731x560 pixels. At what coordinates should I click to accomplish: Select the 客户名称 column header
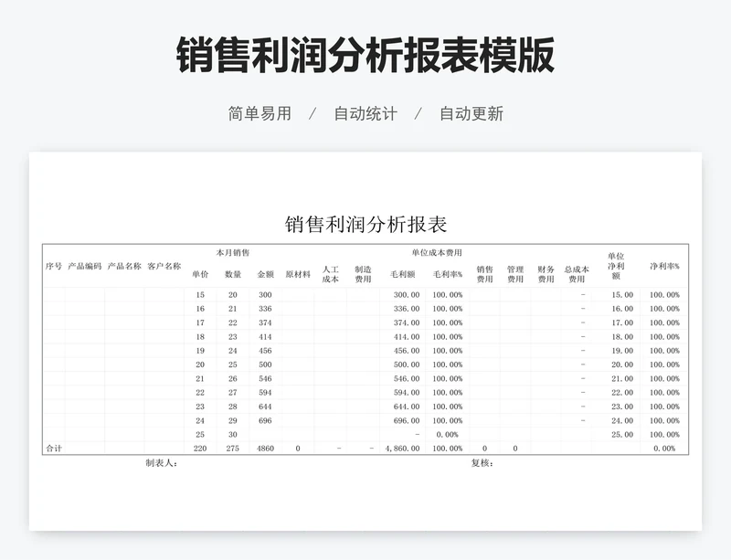point(164,266)
